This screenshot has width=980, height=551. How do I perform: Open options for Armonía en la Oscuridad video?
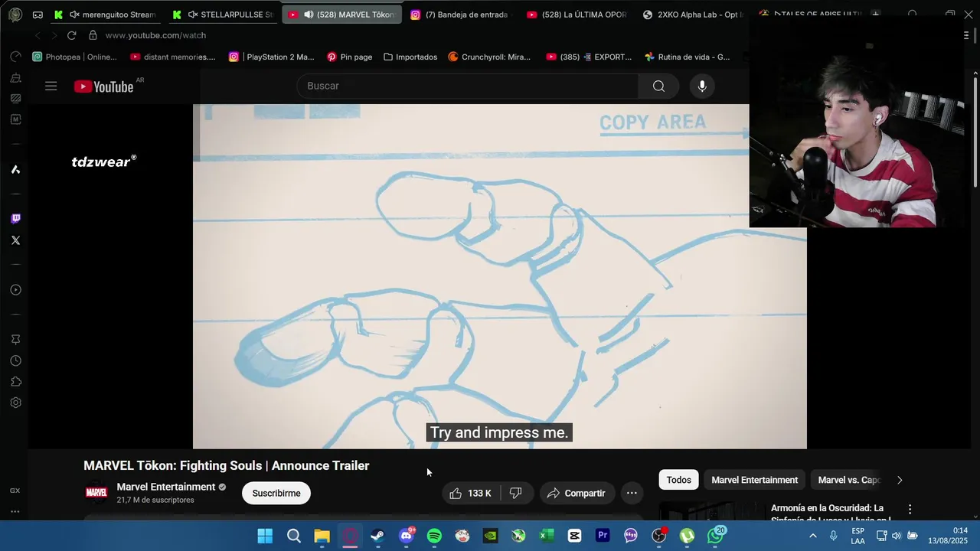[910, 510]
